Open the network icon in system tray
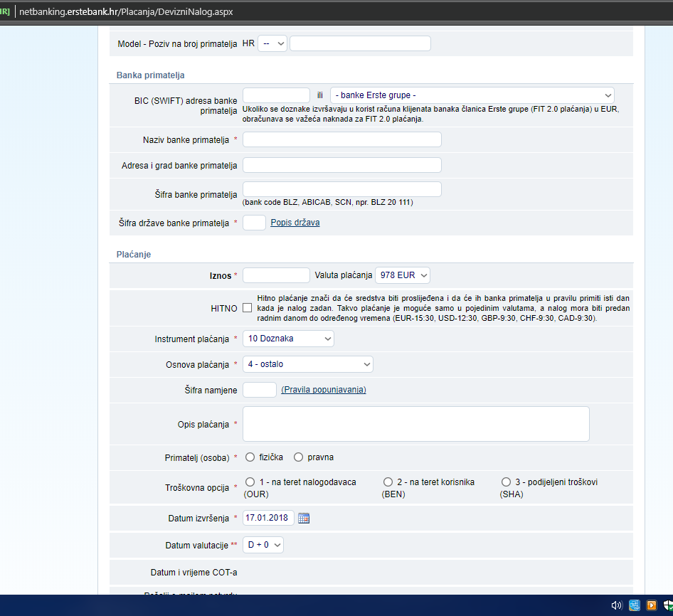The image size is (673, 616). coord(635,605)
